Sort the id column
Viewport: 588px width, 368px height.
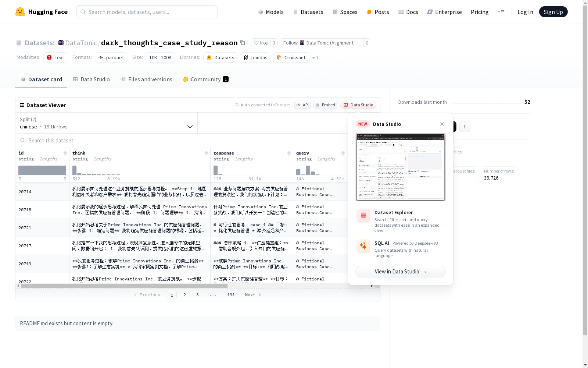pos(65,153)
